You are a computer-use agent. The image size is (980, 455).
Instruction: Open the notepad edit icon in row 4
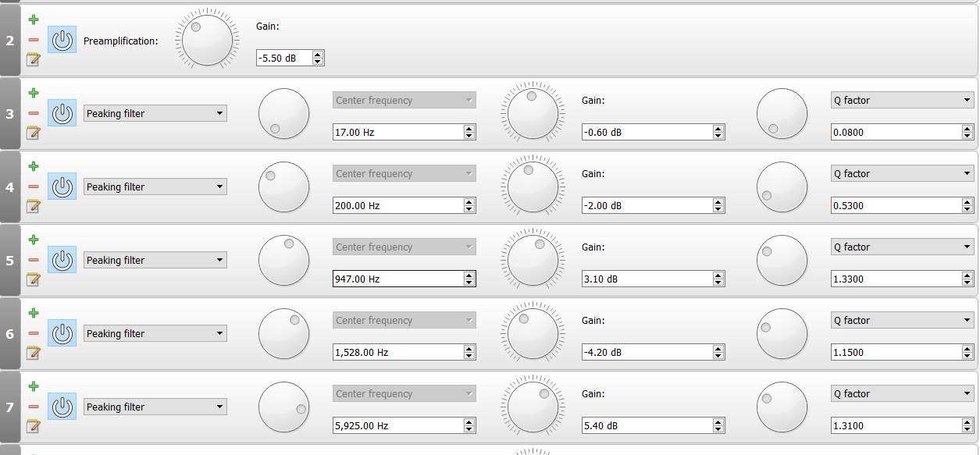coord(33,206)
